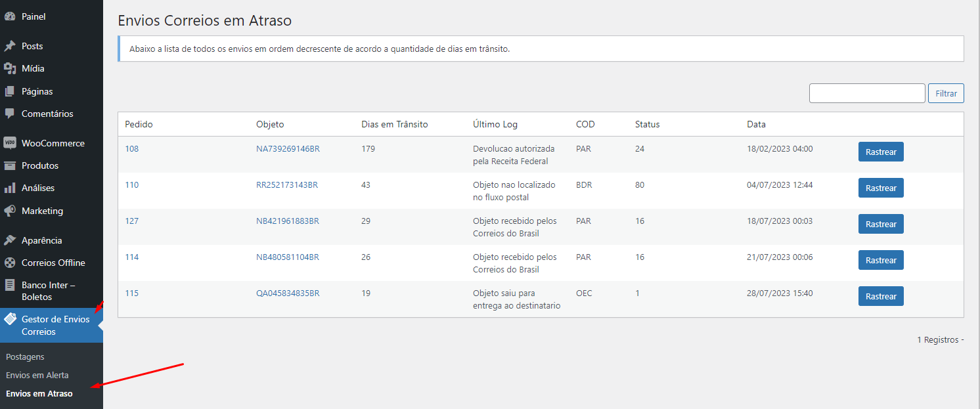Open tracking object NB421961883BR
This screenshot has height=409, width=980.
pos(288,221)
